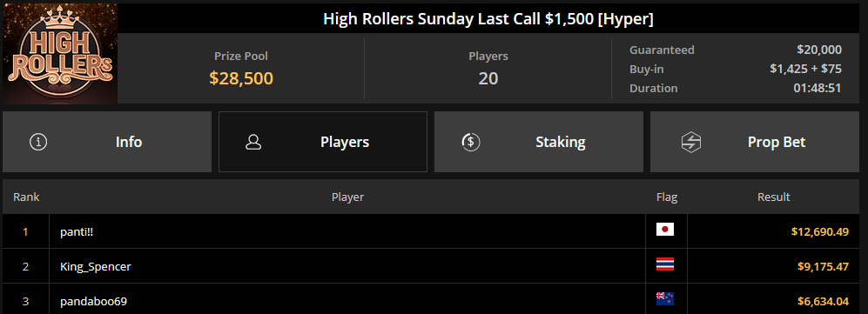The image size is (868, 314).
Task: Sort by the Rank column header
Action: coord(27,197)
